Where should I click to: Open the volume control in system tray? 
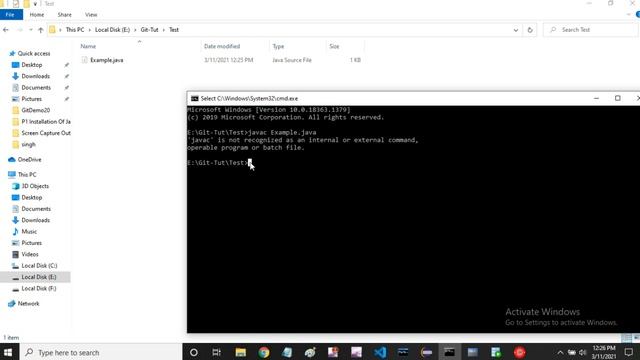point(582,353)
